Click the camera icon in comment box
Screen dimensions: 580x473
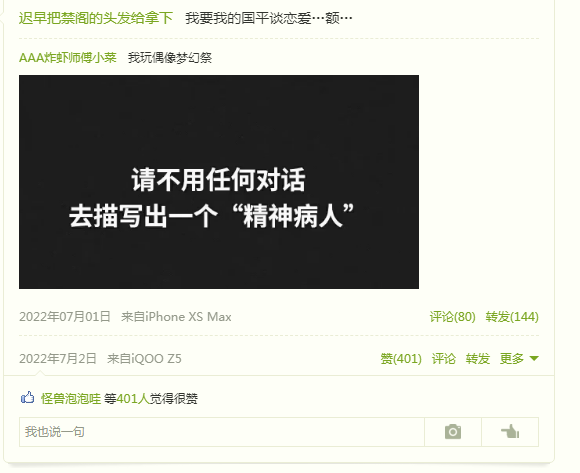453,432
